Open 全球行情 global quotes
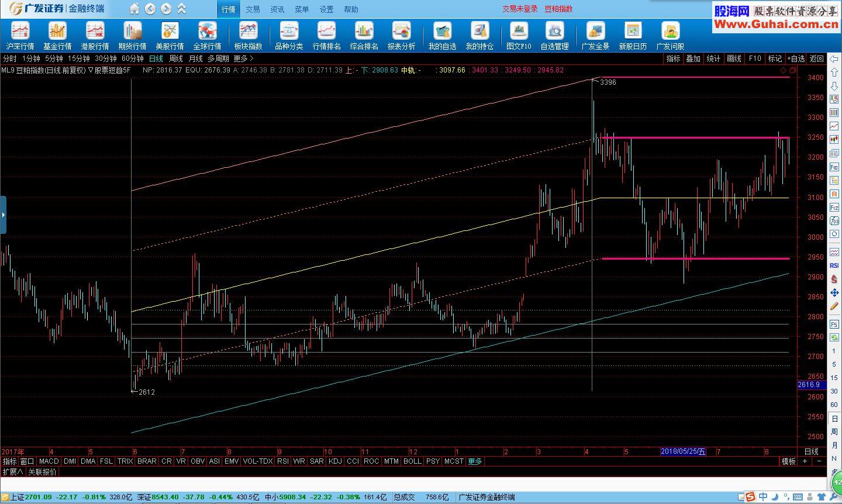The image size is (842, 504). click(207, 36)
